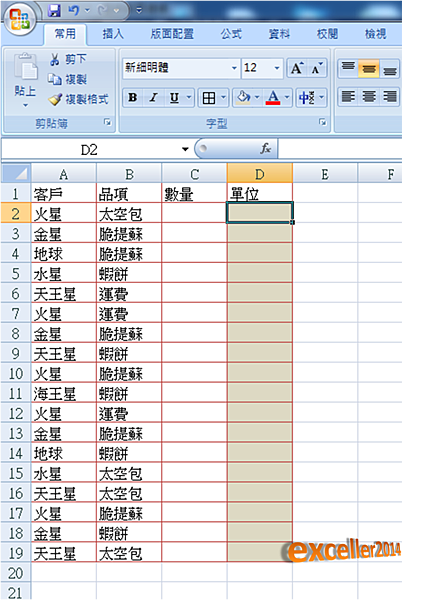Select header cell 客戶

(x=64, y=194)
